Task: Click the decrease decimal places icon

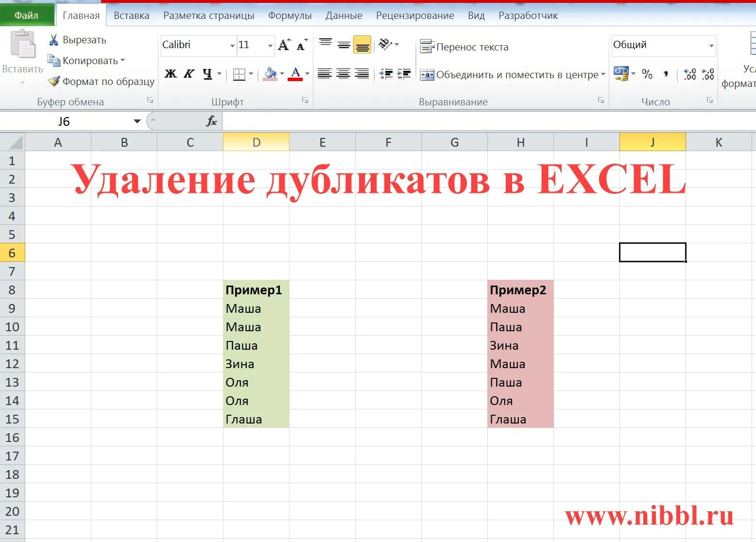Action: 708,74
